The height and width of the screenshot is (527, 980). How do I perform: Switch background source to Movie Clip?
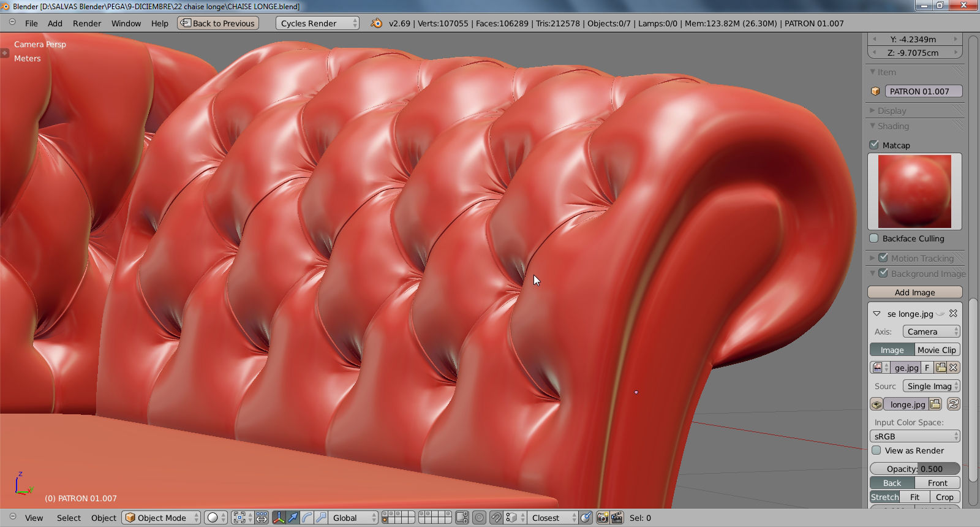[937, 350]
